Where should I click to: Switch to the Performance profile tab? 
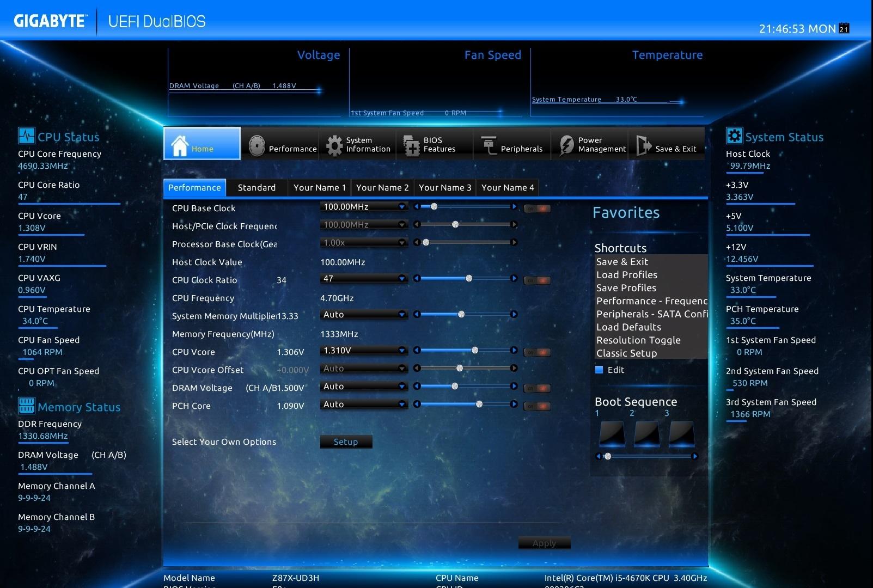194,187
